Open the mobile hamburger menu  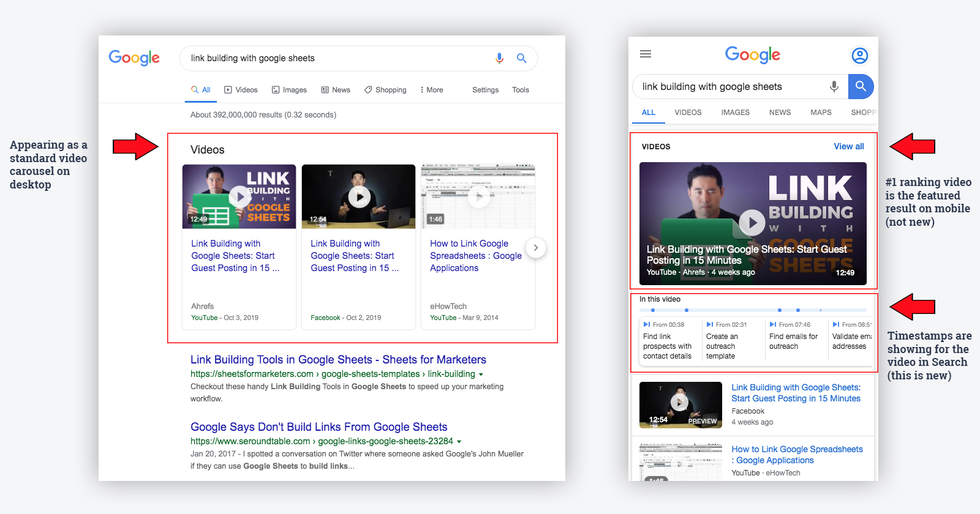click(x=646, y=54)
